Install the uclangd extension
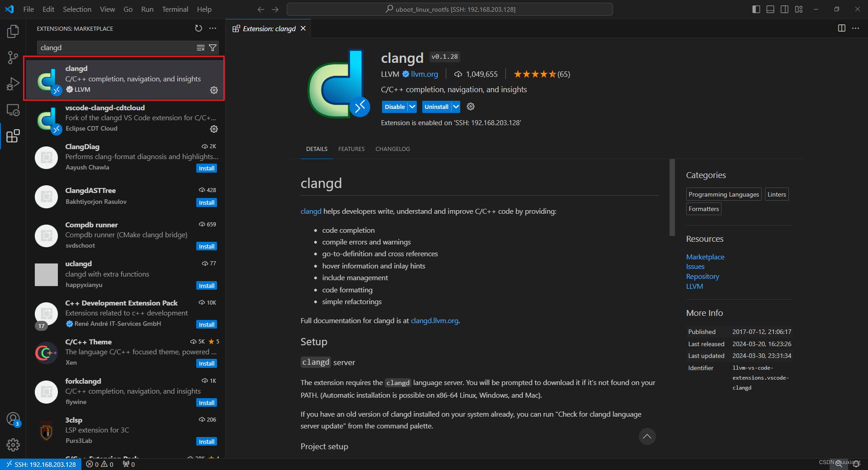 click(x=207, y=286)
